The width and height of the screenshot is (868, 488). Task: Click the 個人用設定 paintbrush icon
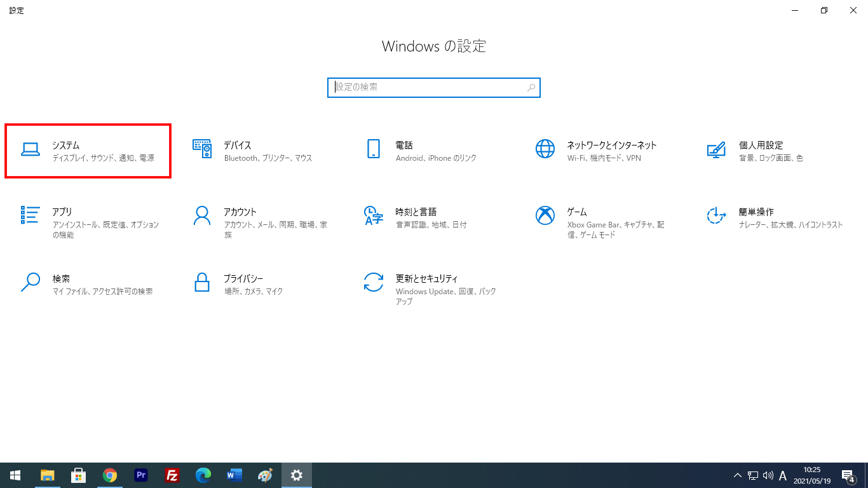point(717,149)
